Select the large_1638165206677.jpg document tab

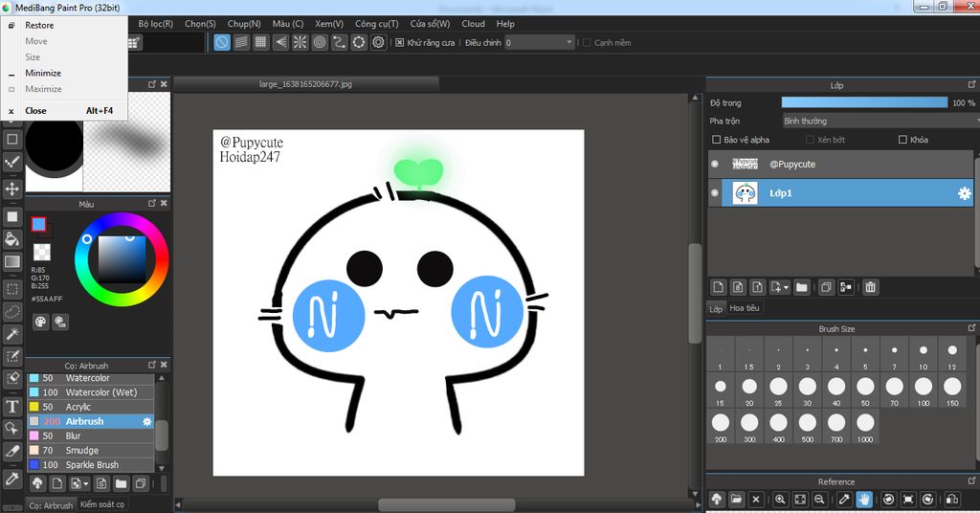[305, 83]
